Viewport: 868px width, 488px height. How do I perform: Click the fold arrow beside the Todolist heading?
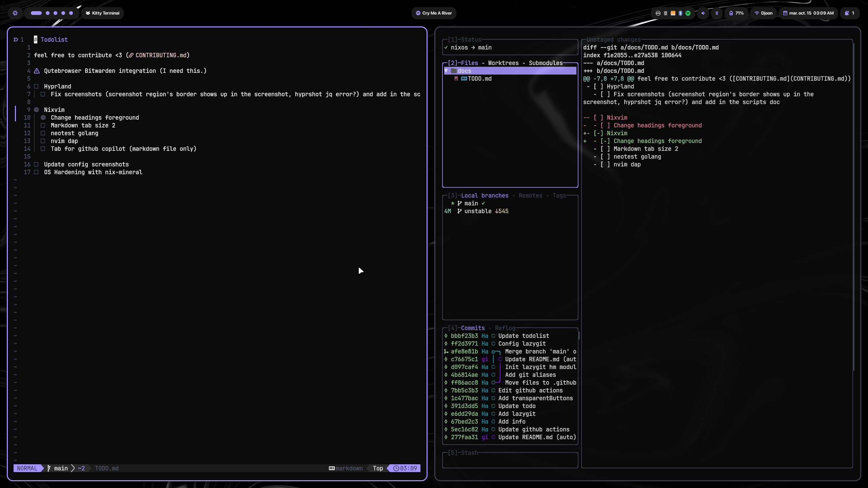(15, 39)
